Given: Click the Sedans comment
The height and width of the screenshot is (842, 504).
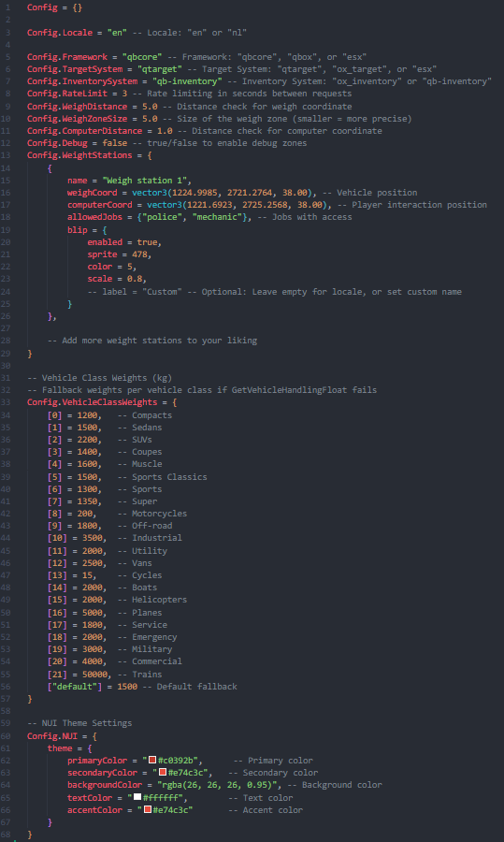Looking at the screenshot, I should pyautogui.click(x=139, y=428).
